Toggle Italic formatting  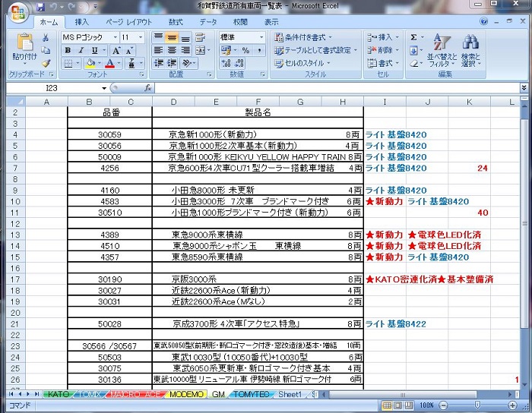[81, 50]
